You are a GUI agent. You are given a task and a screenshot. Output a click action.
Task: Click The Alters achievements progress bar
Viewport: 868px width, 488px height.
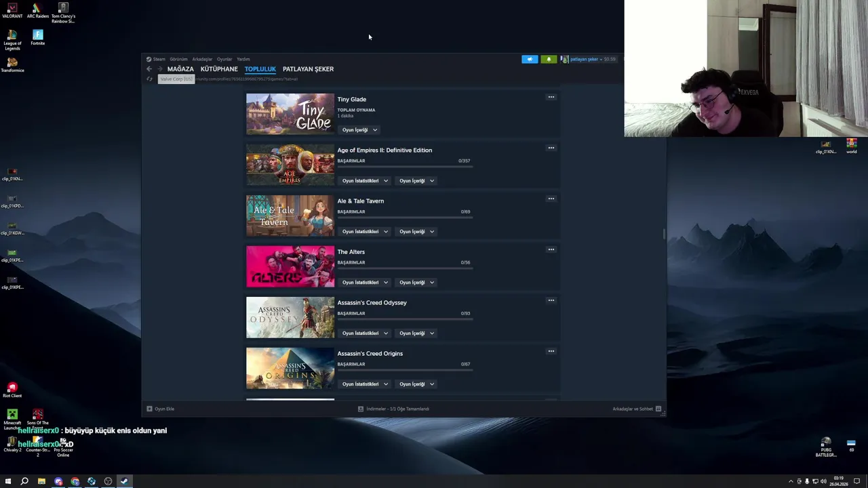(x=405, y=268)
